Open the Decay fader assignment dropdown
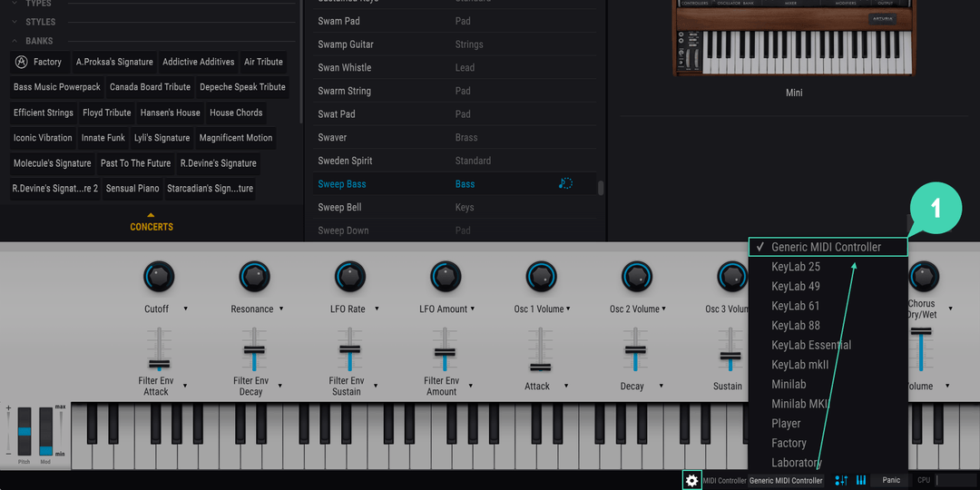Screen dimensions: 980x490 pos(661,386)
